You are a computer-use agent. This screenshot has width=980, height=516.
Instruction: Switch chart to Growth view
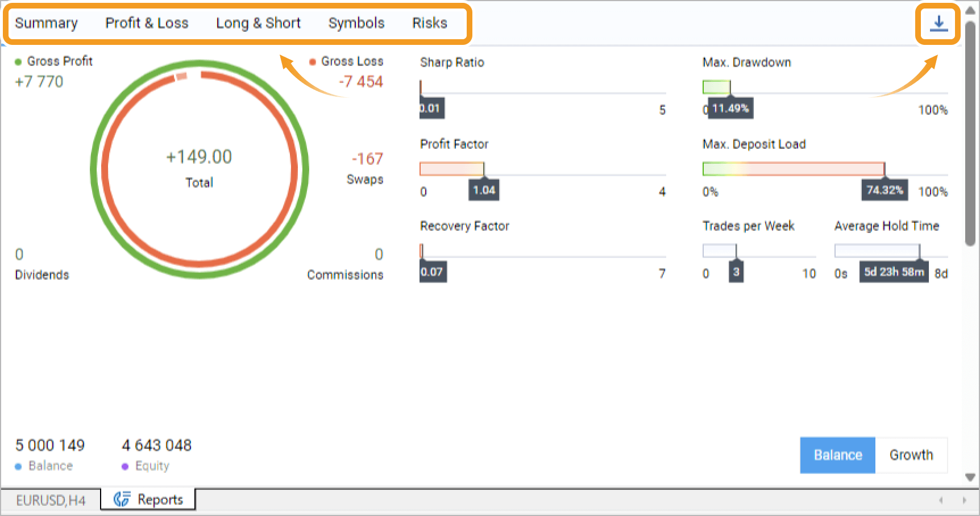click(911, 455)
